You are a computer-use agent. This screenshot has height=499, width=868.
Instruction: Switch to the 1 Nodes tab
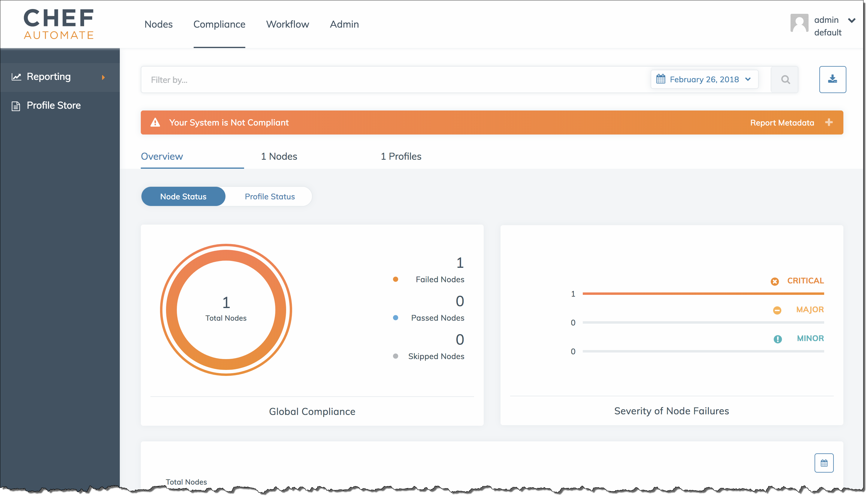point(279,156)
